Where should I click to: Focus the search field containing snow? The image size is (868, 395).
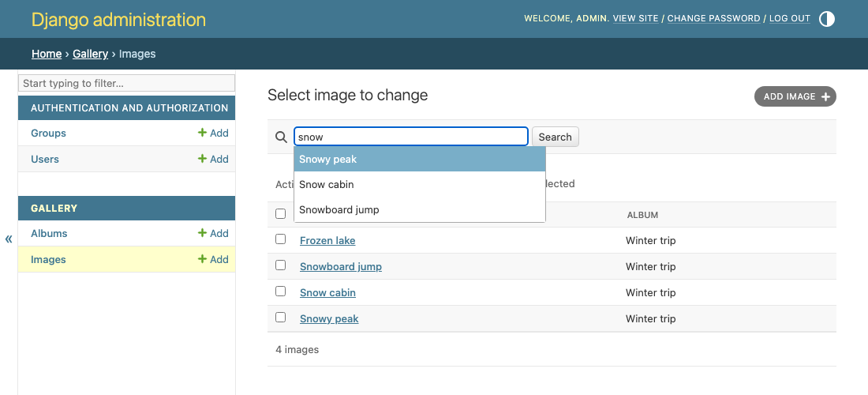pyautogui.click(x=411, y=137)
